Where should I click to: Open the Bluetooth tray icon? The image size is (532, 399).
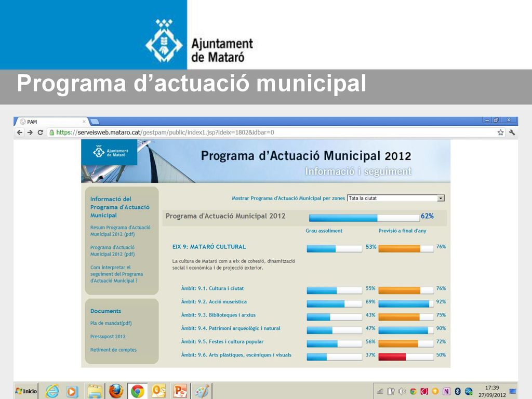pyautogui.click(x=457, y=392)
